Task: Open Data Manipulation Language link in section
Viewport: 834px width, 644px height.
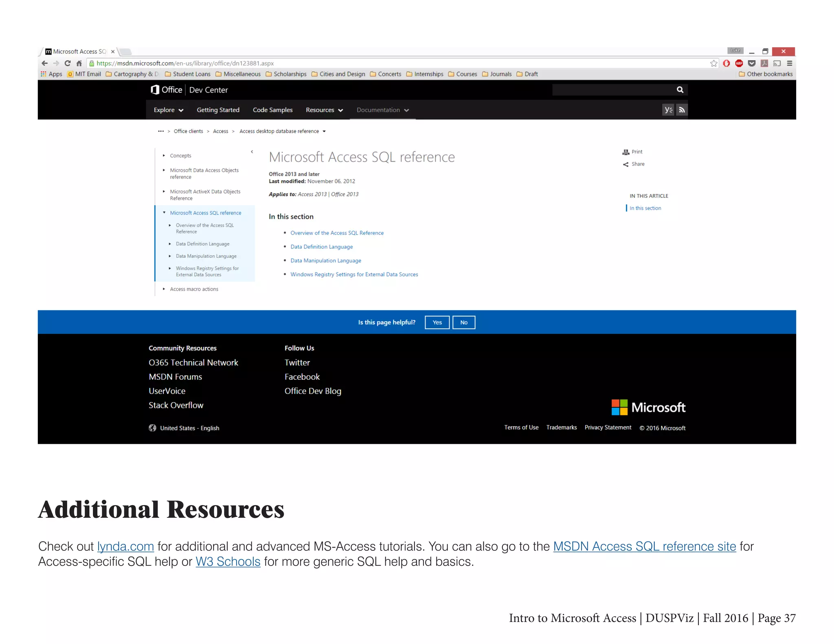Action: [325, 261]
